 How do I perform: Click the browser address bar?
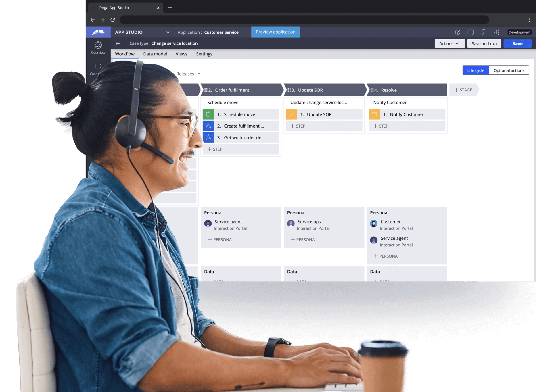point(304,20)
